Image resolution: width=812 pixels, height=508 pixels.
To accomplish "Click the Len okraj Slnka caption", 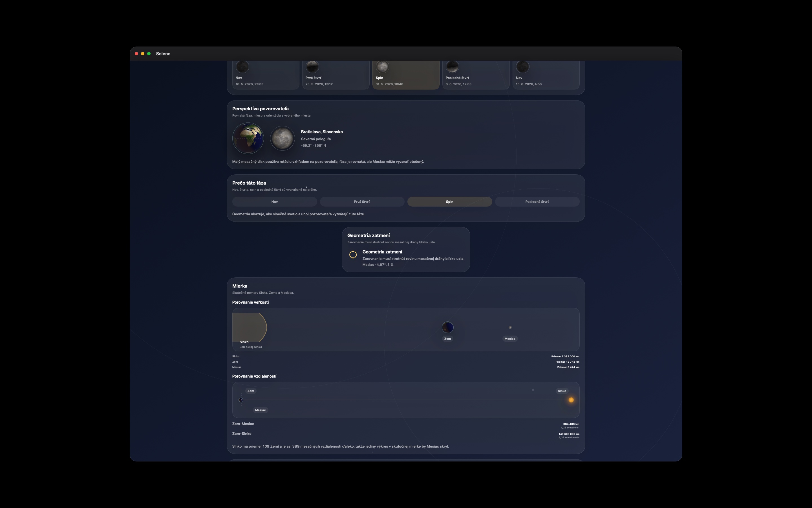I will 251,347.
